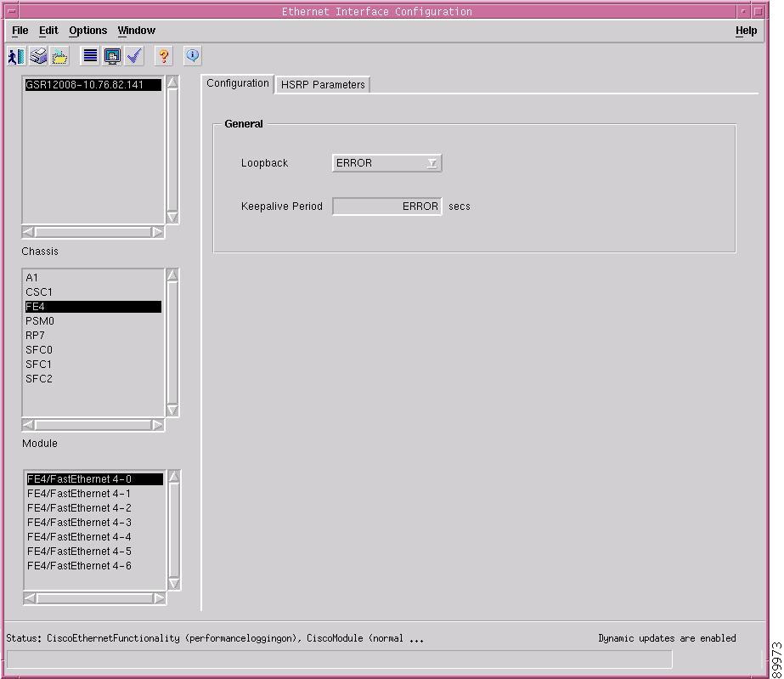Click interface list scroll left arrow
The width and height of the screenshot is (784, 679).
30,598
